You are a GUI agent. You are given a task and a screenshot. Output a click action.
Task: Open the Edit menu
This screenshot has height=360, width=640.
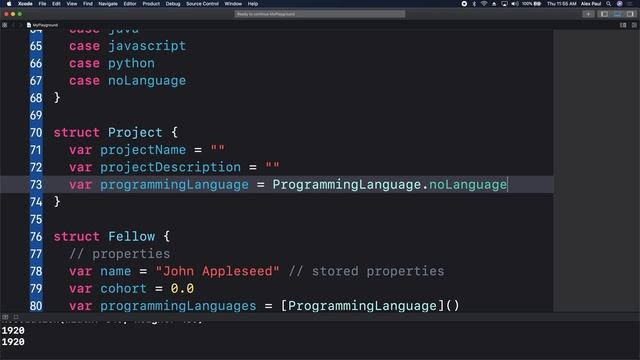[x=56, y=4]
